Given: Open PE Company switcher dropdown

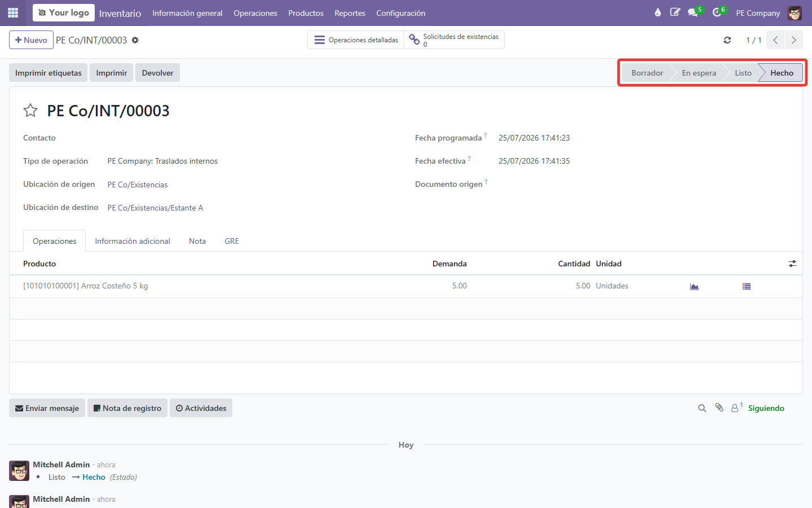Looking at the screenshot, I should (758, 13).
